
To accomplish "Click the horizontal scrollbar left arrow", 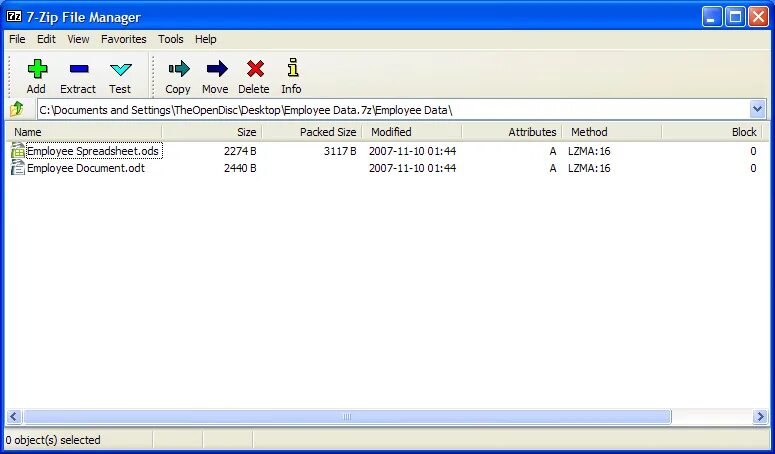I will (13, 416).
